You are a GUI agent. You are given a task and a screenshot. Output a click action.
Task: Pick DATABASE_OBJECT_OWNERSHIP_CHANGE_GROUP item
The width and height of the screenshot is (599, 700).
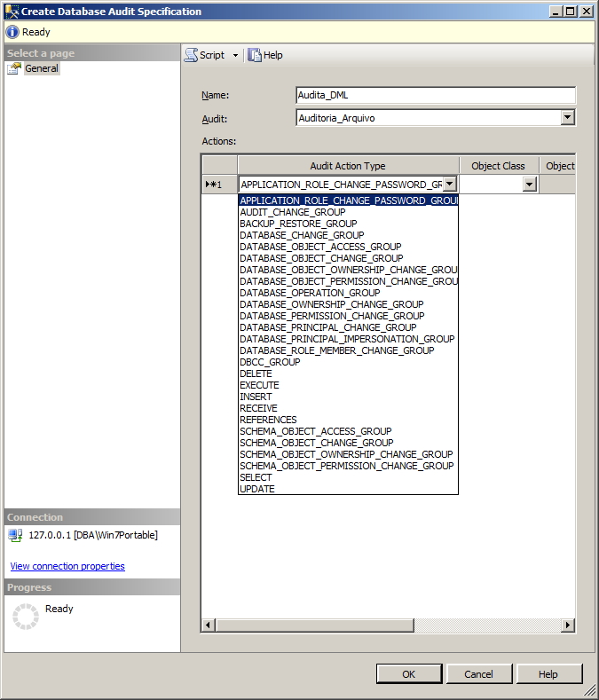(349, 270)
